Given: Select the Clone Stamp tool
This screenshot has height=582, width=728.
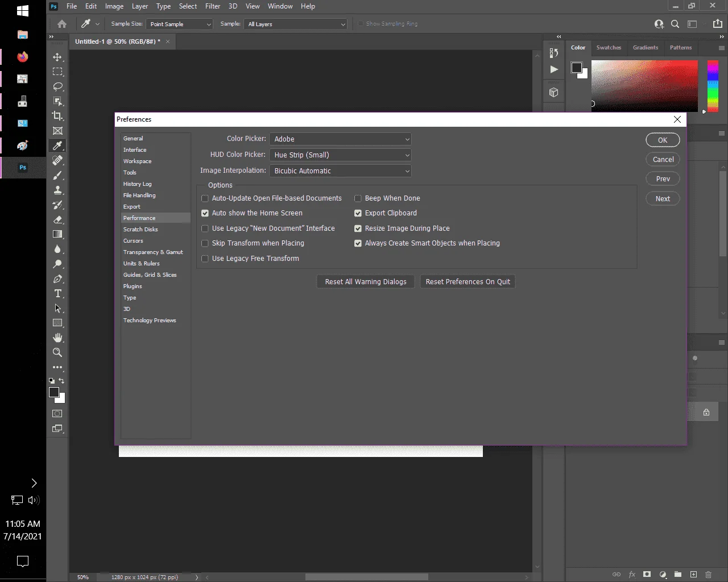Looking at the screenshot, I should click(57, 190).
